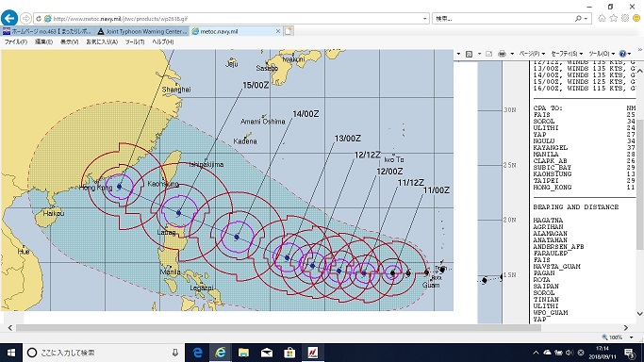The width and height of the screenshot is (644, 362).
Task: Switch to Joint Typhoon Warning Center tab
Action: click(x=142, y=31)
